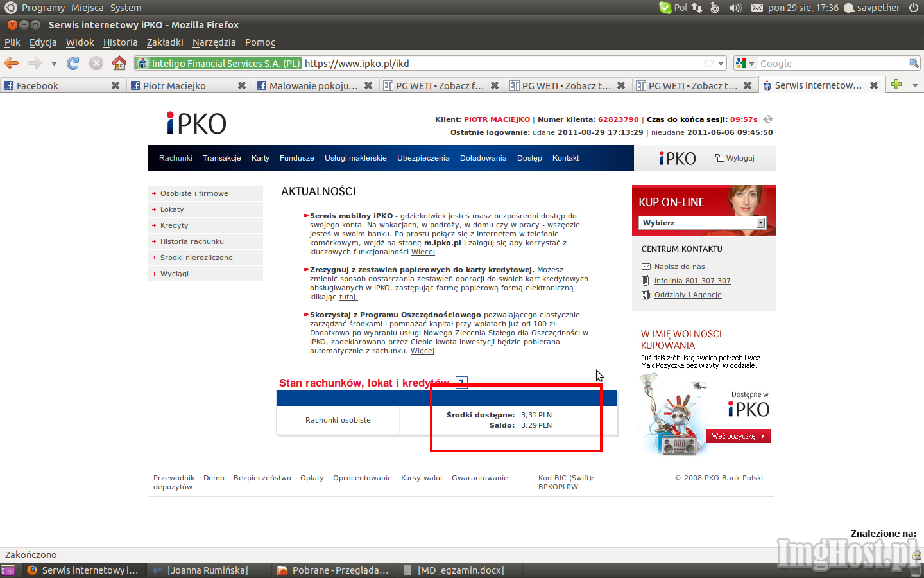This screenshot has width=924, height=578.
Task: Switch to the Facebook tab
Action: [x=62, y=85]
